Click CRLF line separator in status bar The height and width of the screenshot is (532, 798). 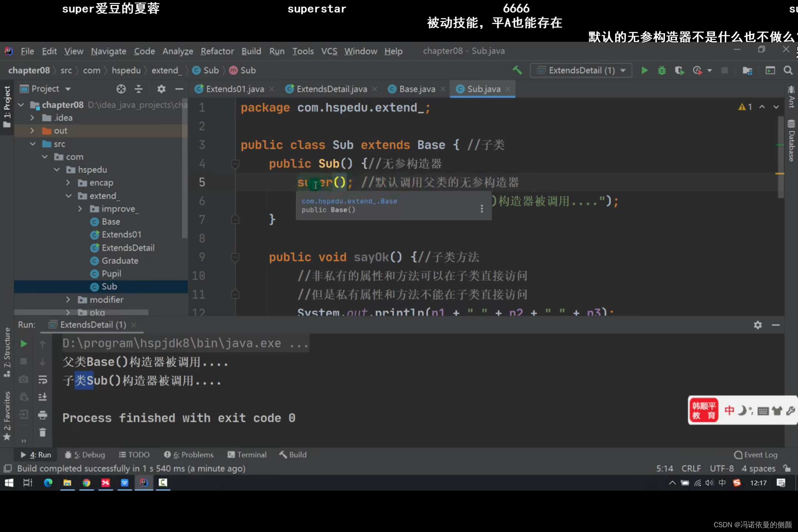pyautogui.click(x=691, y=468)
